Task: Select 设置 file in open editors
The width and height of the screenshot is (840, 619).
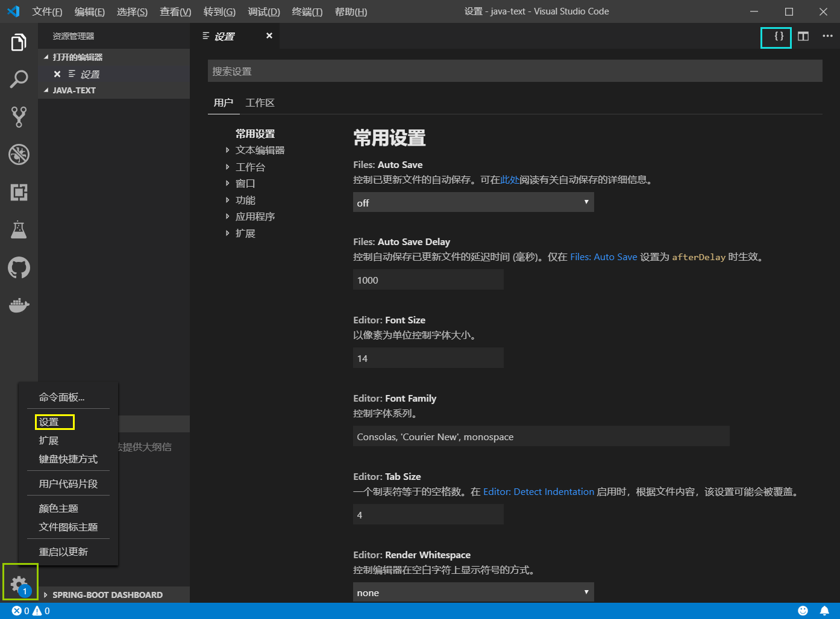Action: [x=90, y=74]
